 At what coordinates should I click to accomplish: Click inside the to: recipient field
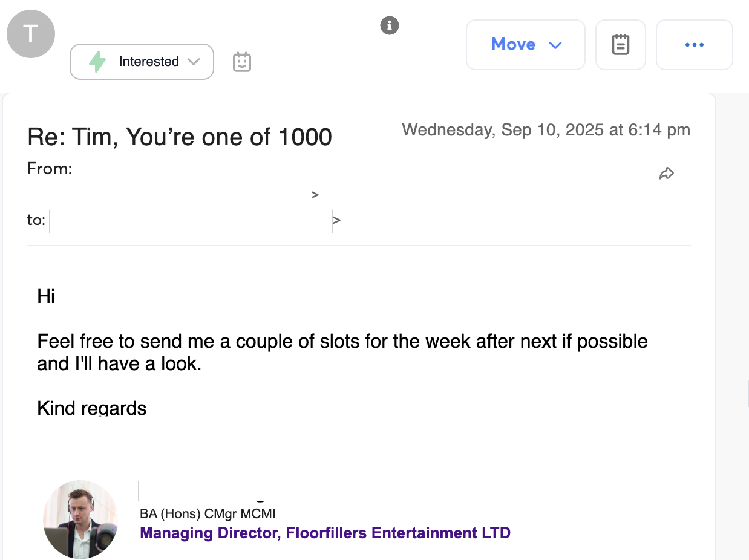[182, 220]
